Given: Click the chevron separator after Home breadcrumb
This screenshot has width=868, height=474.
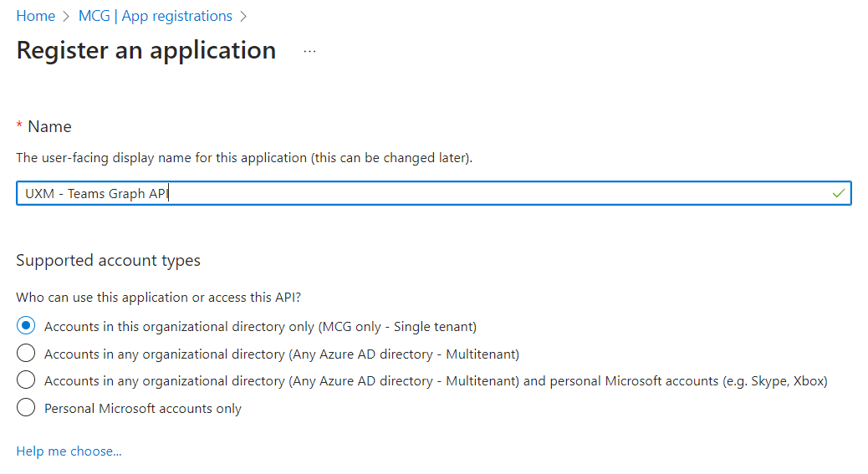Looking at the screenshot, I should pyautogui.click(x=67, y=16).
